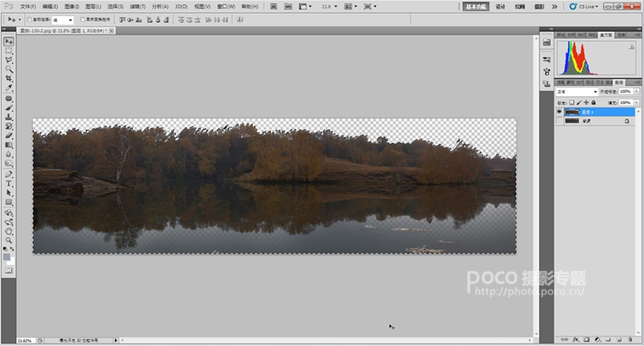Select the Eraser tool
This screenshot has width=644, height=346.
click(9, 135)
